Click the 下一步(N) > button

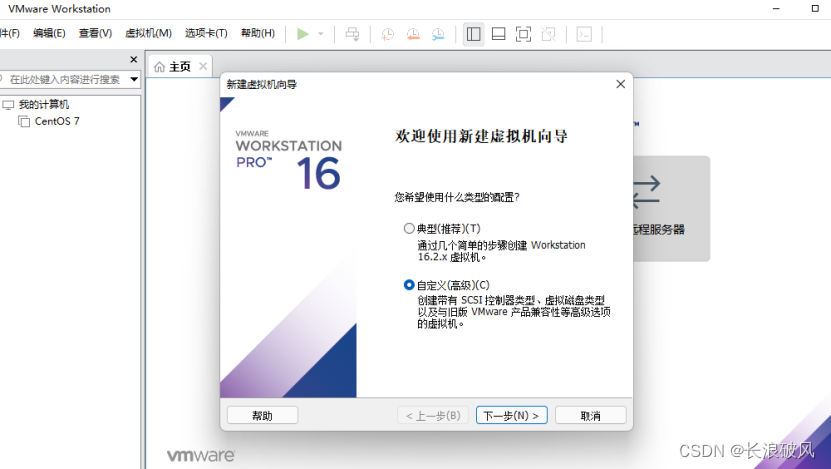(x=511, y=415)
